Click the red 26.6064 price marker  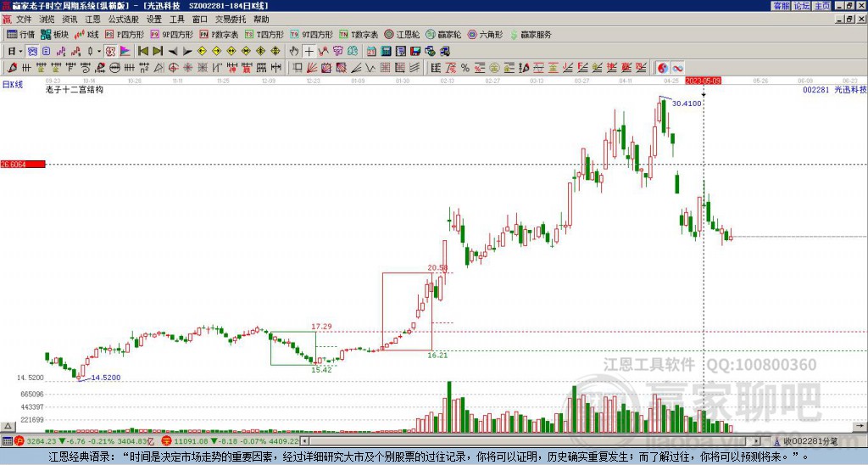point(23,164)
